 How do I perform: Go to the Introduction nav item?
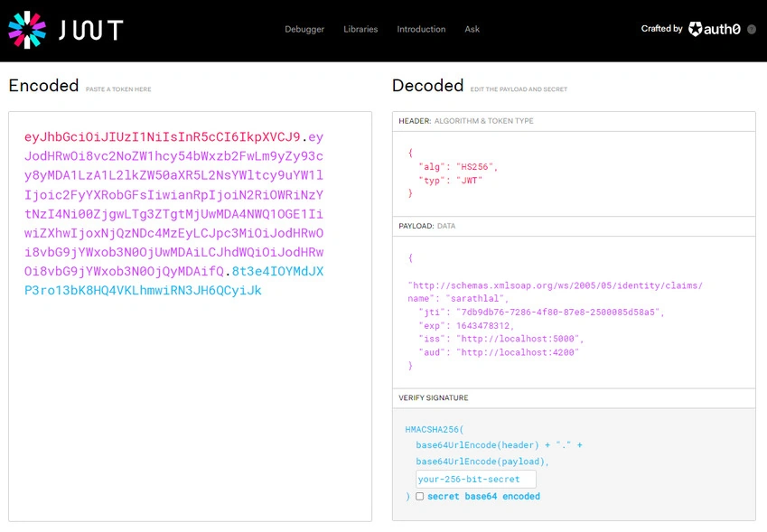point(421,29)
